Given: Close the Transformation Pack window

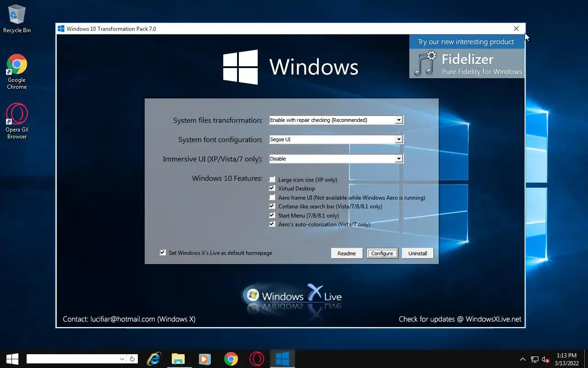Looking at the screenshot, I should (516, 29).
